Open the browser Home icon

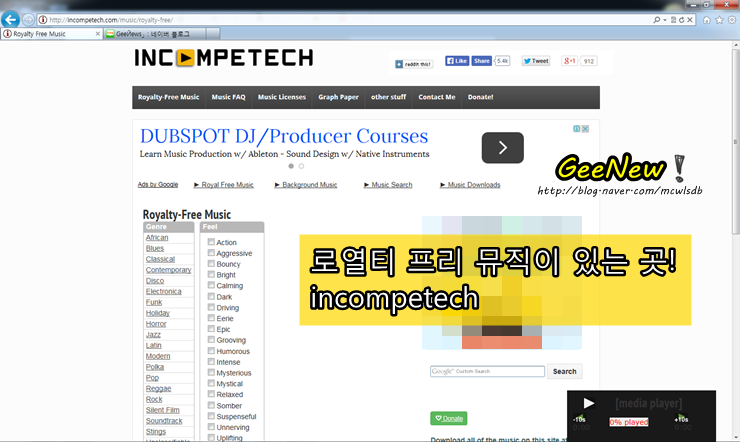(x=706, y=20)
